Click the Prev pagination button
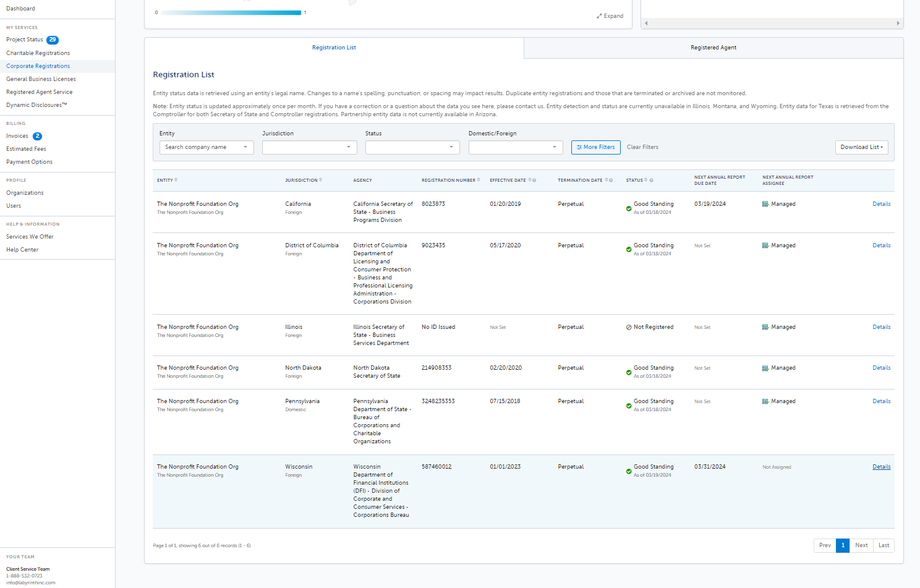The height and width of the screenshot is (588, 920). 825,545
